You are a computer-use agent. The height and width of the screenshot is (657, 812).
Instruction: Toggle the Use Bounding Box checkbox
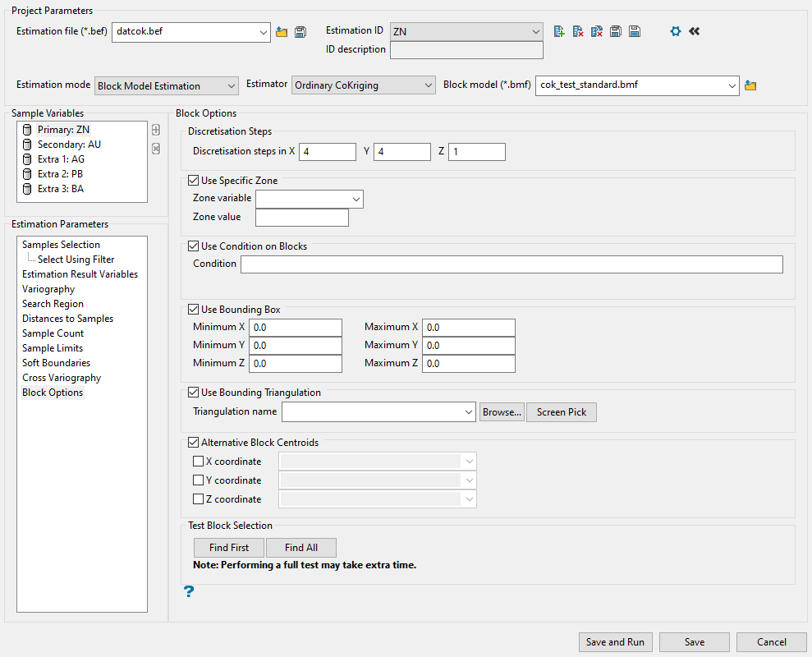point(194,310)
